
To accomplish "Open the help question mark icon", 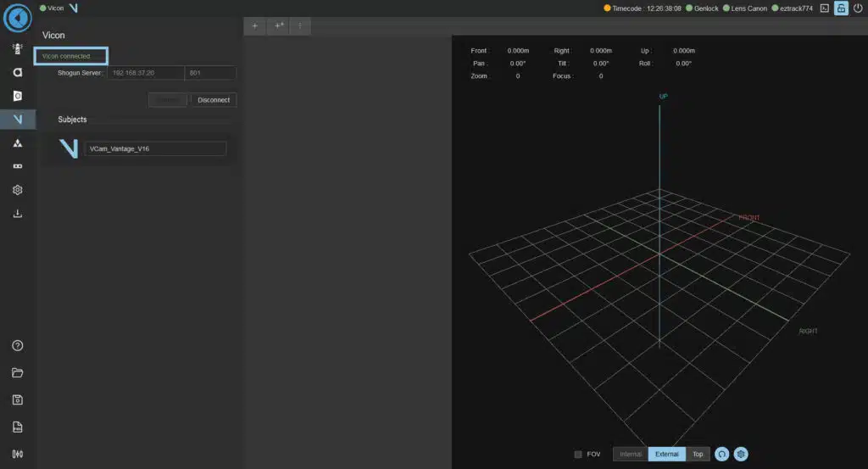I will 18,346.
